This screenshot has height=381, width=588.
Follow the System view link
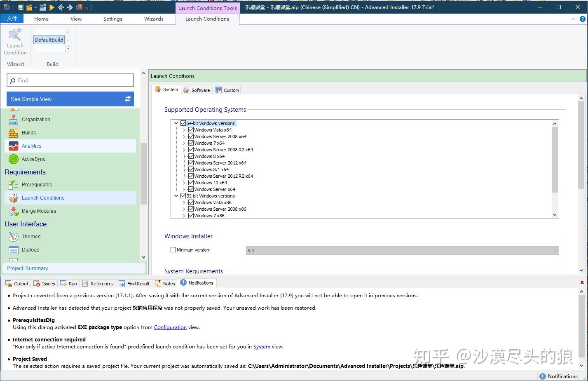262,347
